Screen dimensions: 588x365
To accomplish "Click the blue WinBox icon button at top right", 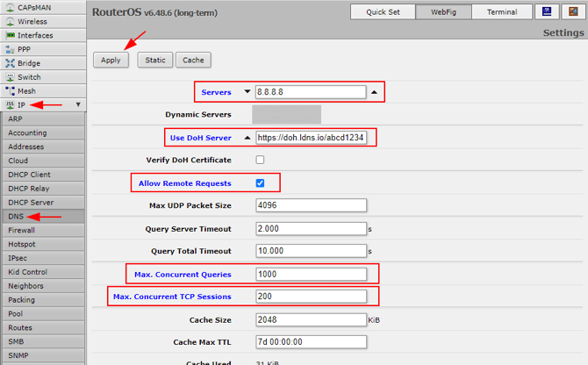I will pos(547,11).
